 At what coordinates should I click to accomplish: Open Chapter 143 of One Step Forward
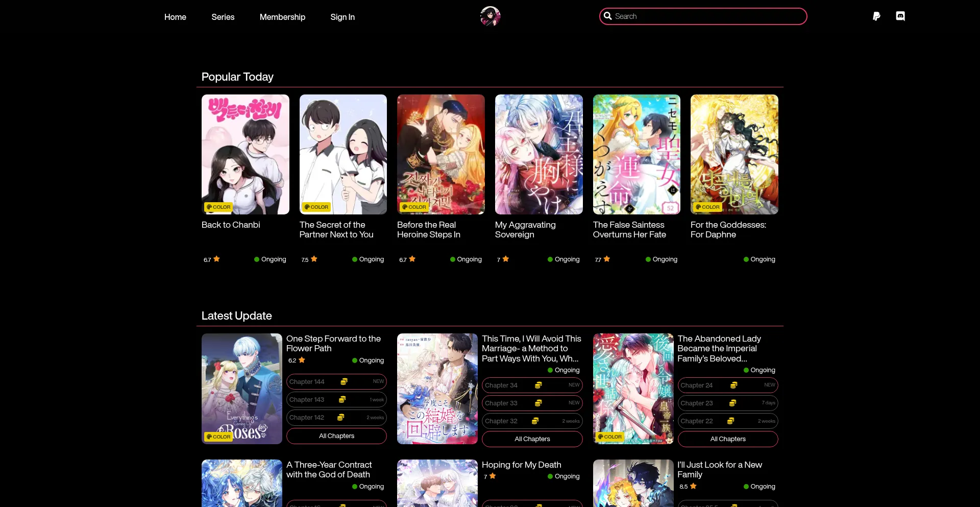[307, 400]
